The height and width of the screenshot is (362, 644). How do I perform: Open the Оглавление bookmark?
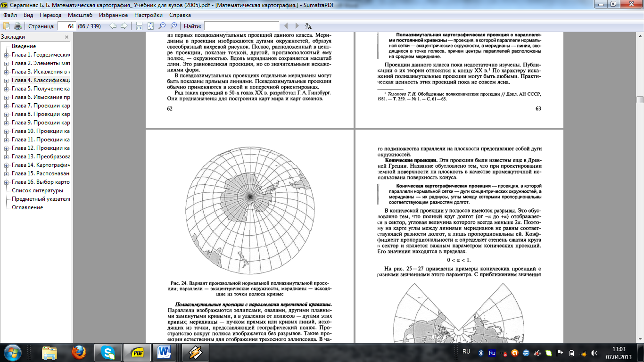27,207
